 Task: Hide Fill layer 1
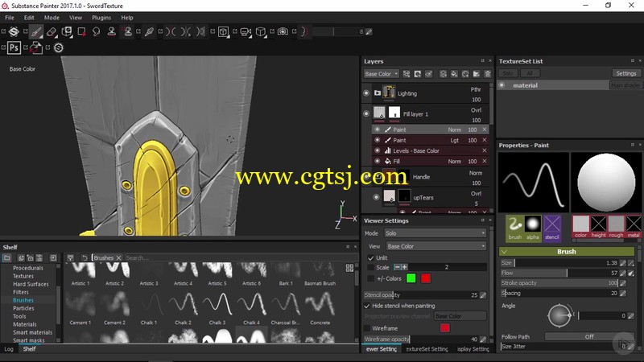point(366,113)
